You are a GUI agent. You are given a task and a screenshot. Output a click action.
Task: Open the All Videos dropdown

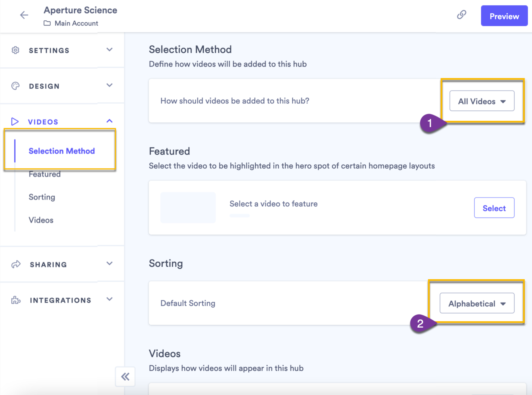(482, 101)
